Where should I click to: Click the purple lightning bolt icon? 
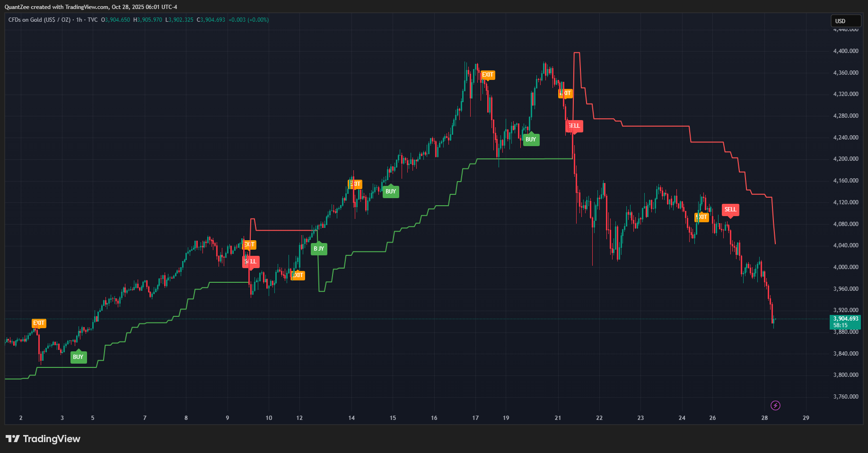(775, 405)
